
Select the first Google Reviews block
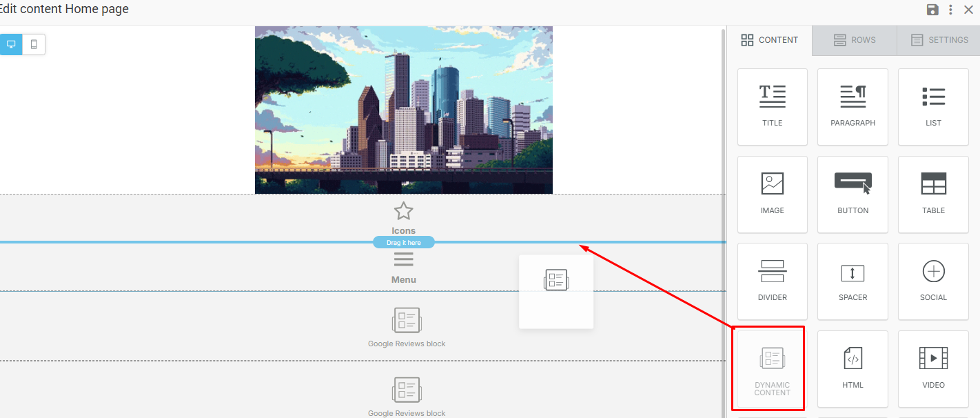point(407,326)
